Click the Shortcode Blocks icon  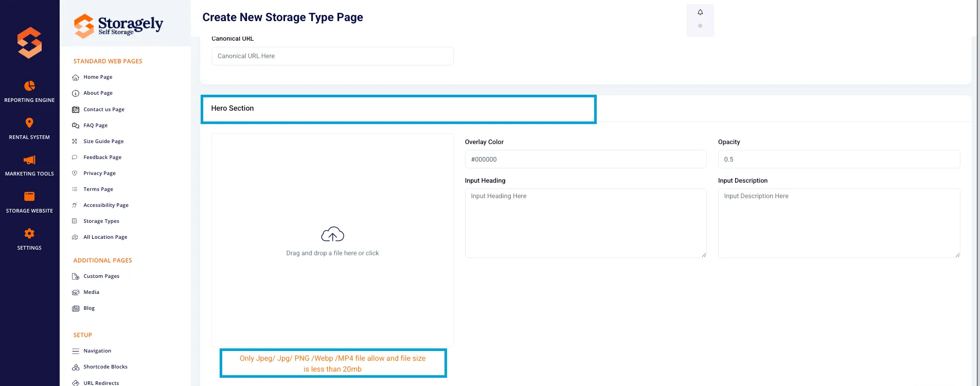[76, 367]
